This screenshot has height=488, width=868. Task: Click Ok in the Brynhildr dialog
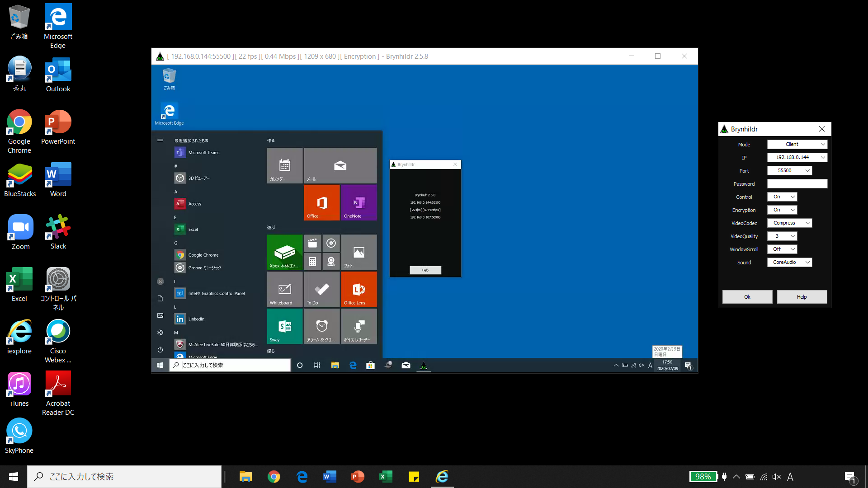[747, 297]
